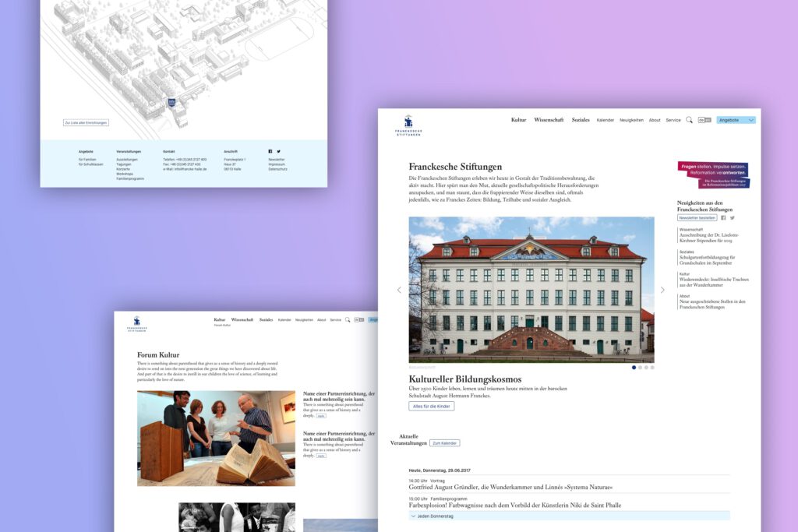Go to Kalender in main header
The width and height of the screenshot is (798, 532).
[x=605, y=120]
